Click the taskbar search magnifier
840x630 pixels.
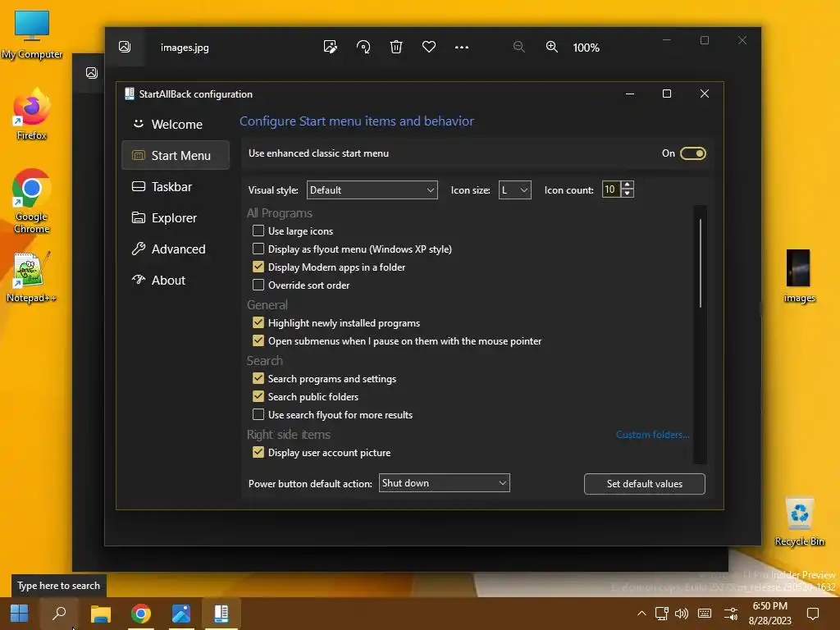coord(59,614)
